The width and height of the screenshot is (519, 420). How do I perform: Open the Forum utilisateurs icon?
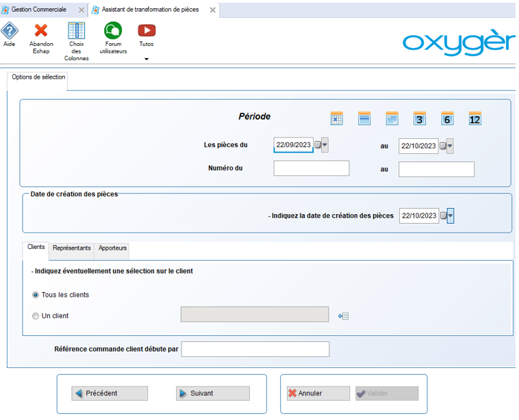(112, 31)
